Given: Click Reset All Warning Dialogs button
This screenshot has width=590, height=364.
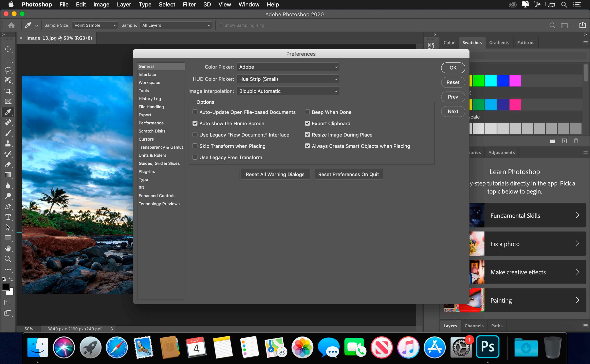Looking at the screenshot, I should pyautogui.click(x=275, y=174).
